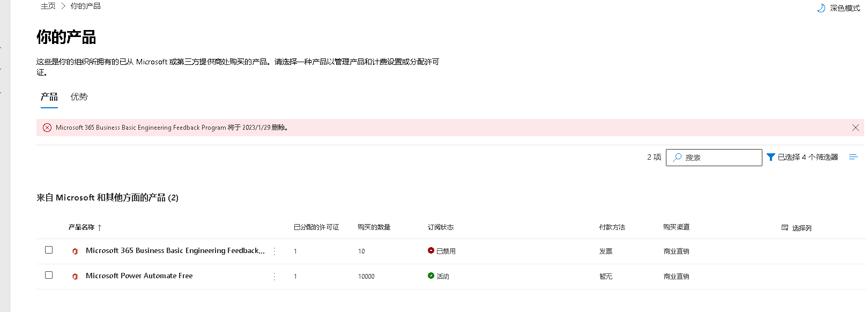Click the quantity value 10000

(366, 277)
